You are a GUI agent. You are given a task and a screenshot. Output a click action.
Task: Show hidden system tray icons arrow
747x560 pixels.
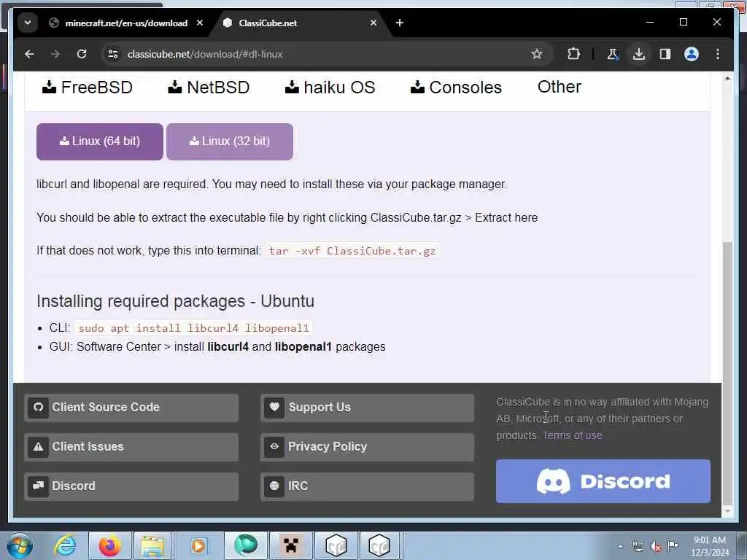click(x=620, y=546)
